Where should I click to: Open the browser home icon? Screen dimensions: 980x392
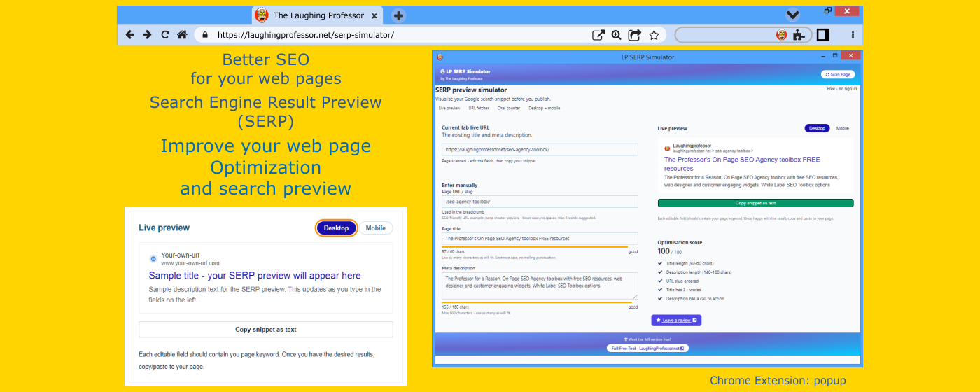(182, 34)
